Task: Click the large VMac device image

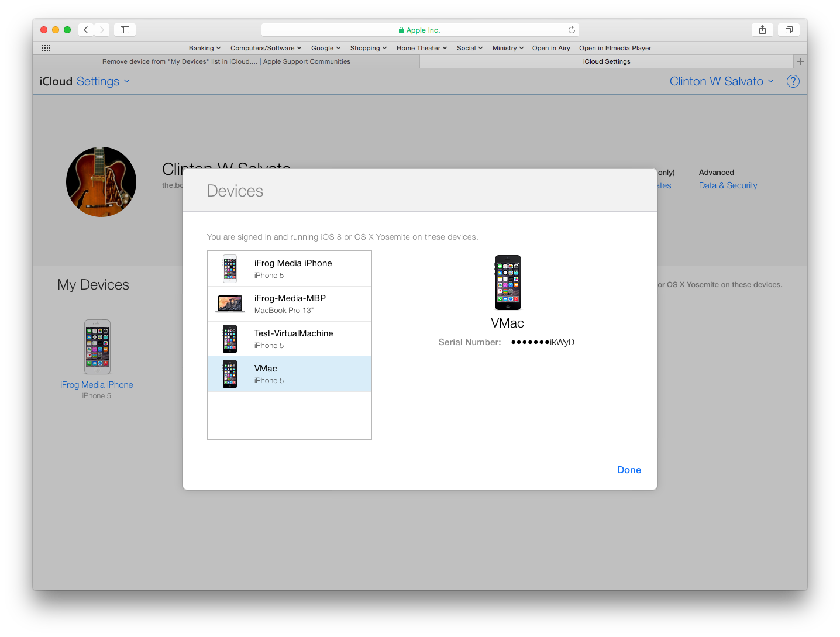Action: point(508,283)
